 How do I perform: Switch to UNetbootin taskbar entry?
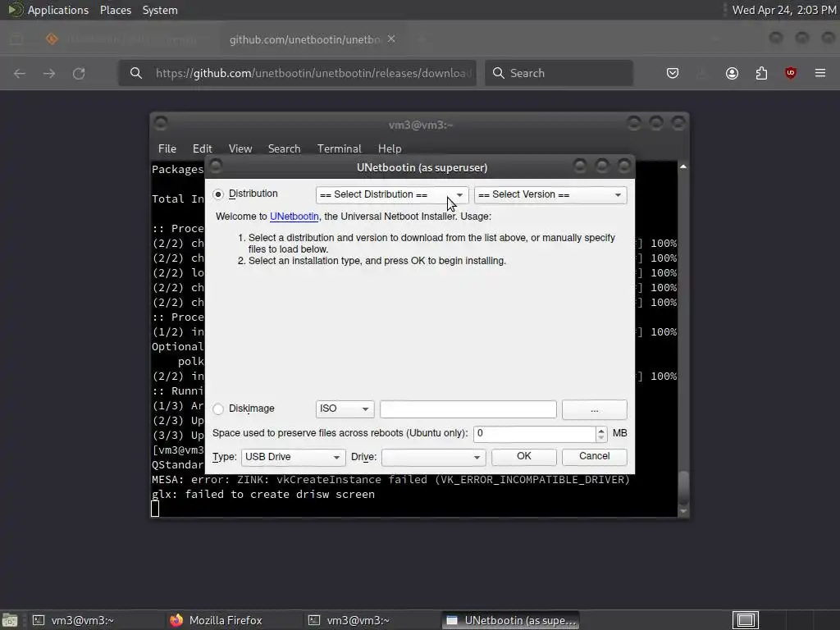coord(510,620)
